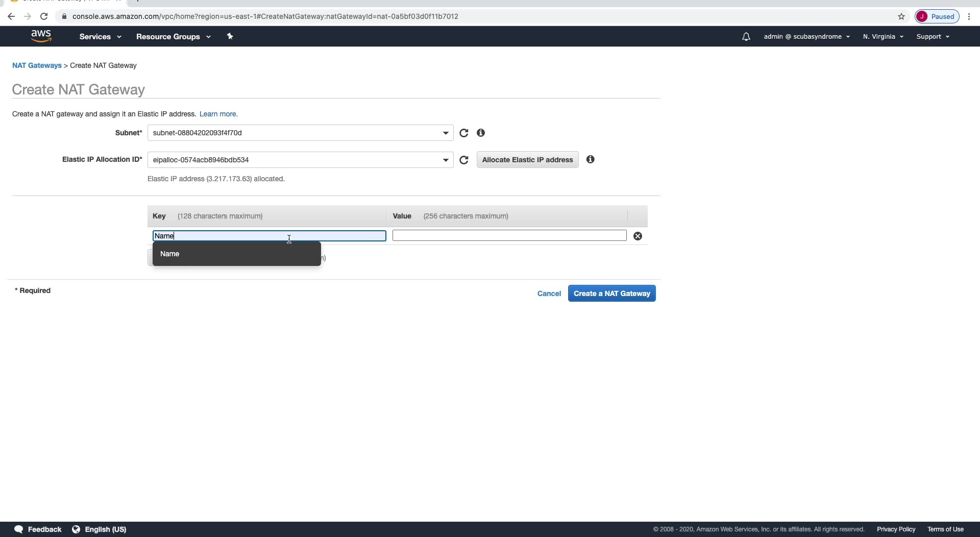This screenshot has width=980, height=537.
Task: Refresh the Subnet list
Action: [463, 133]
